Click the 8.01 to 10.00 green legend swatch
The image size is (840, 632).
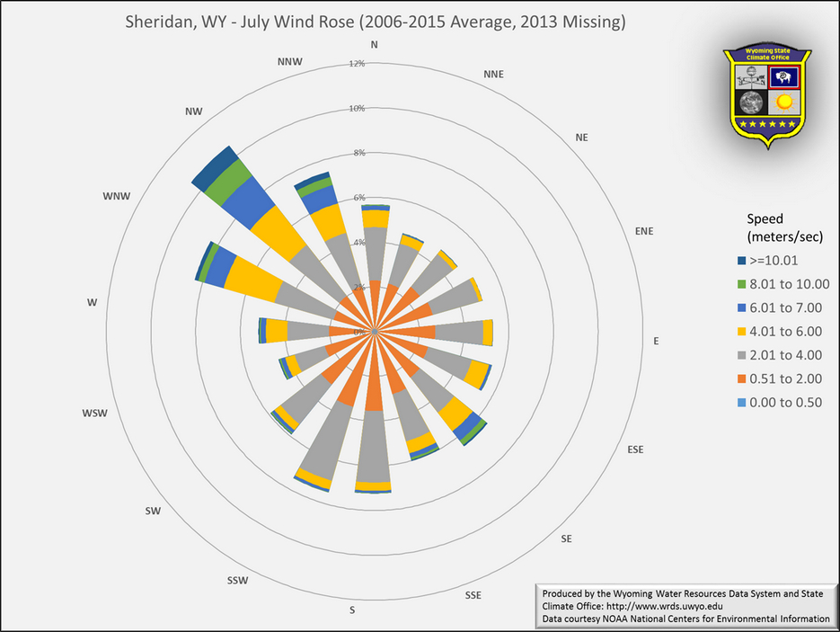(x=741, y=284)
